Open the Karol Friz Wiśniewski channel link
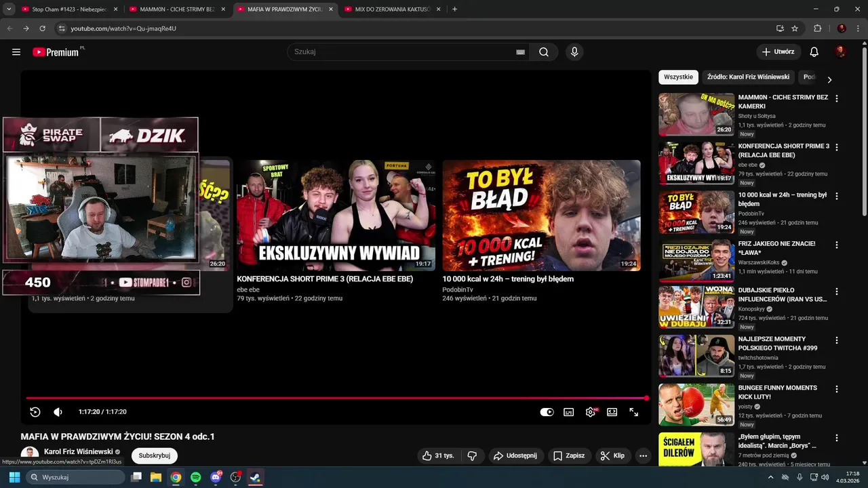Screen dimensions: 868x488 [x=78, y=451]
